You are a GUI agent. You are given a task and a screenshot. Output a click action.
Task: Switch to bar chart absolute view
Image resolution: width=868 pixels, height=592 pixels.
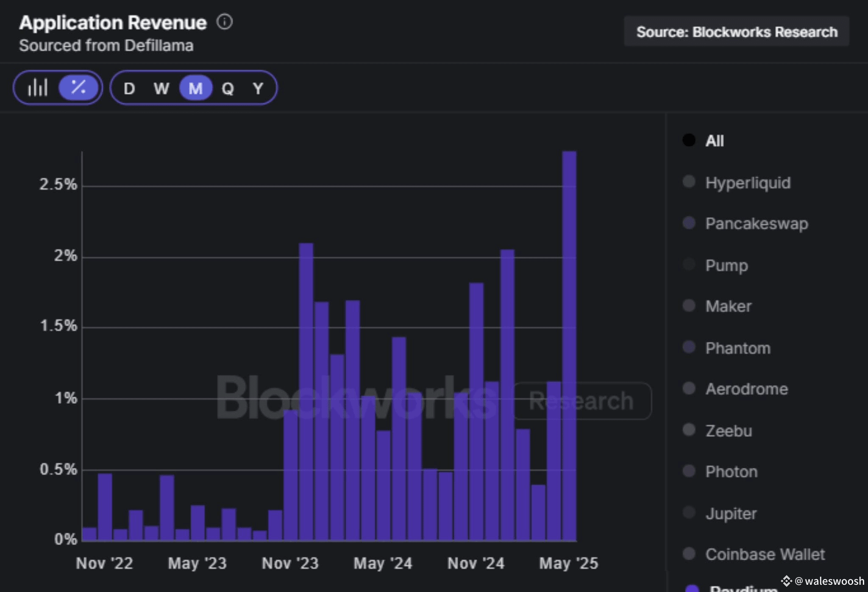(38, 88)
